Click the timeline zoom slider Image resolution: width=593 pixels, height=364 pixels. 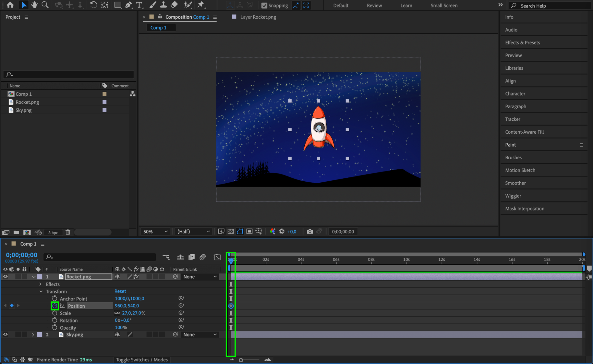(x=241, y=360)
